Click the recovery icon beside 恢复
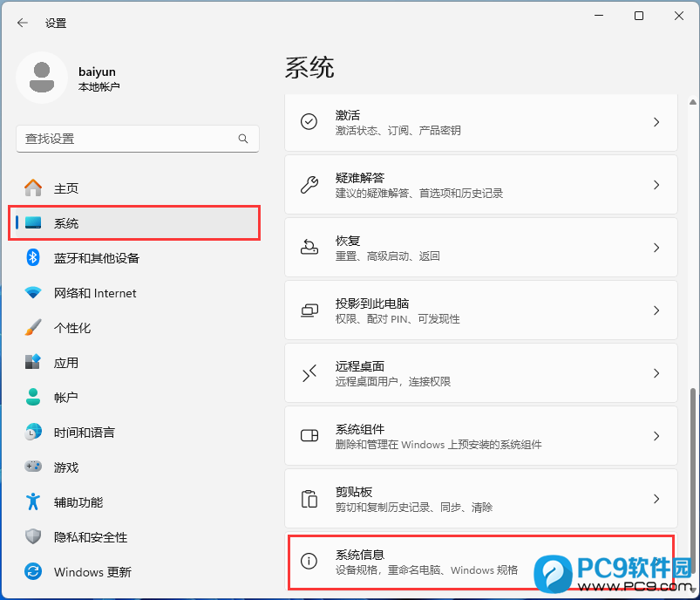This screenshot has width=700, height=600. pos(309,247)
